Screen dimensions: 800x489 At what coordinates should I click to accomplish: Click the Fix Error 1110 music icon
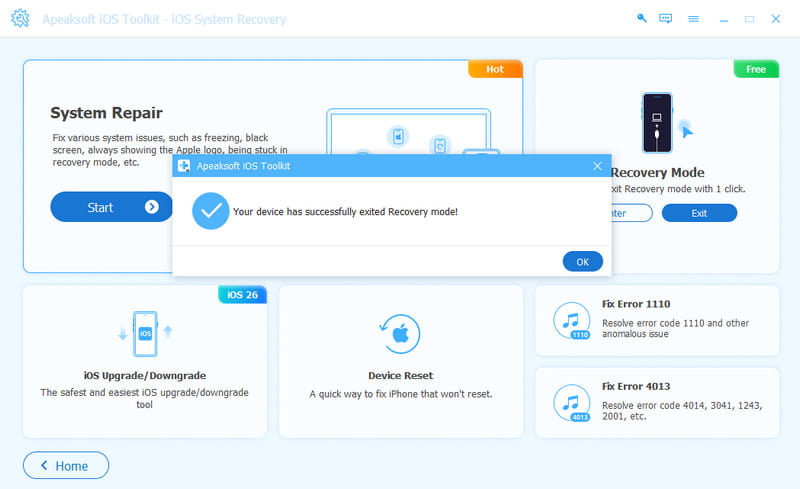click(x=571, y=321)
